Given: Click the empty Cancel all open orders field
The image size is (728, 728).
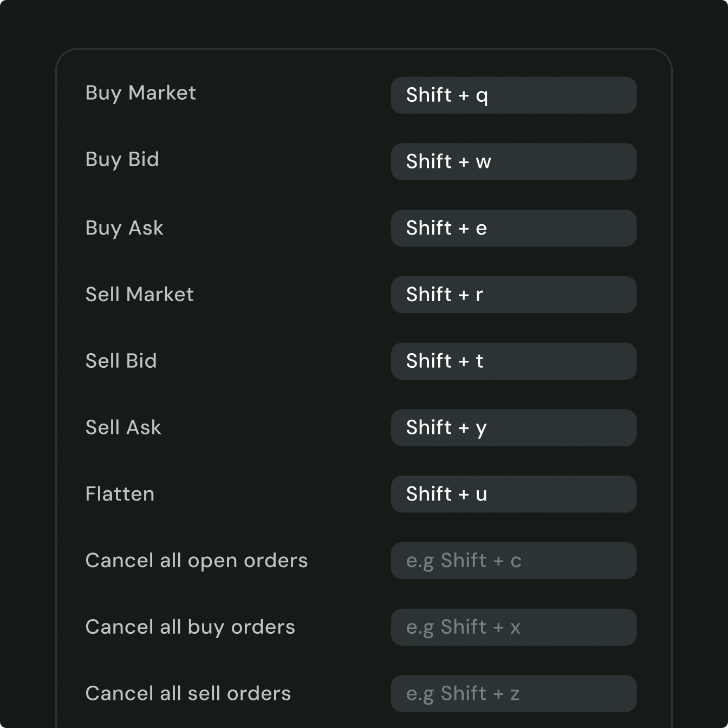Looking at the screenshot, I should point(513,561).
